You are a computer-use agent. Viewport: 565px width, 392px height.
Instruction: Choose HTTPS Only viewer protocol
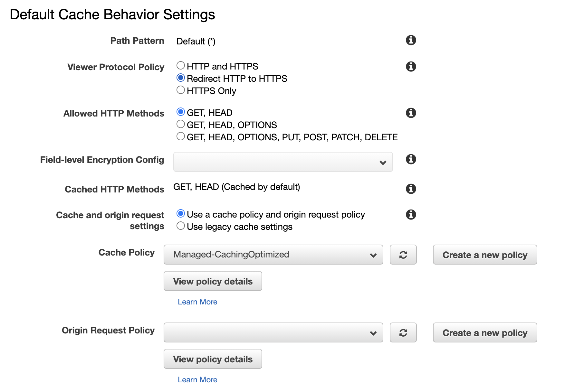coord(181,90)
